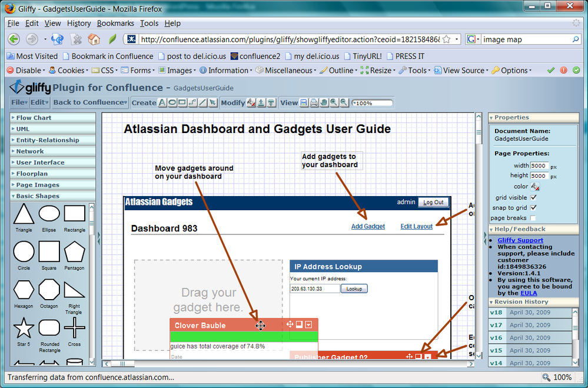
Task: Select the Pan hand tool
Action: 324,102
